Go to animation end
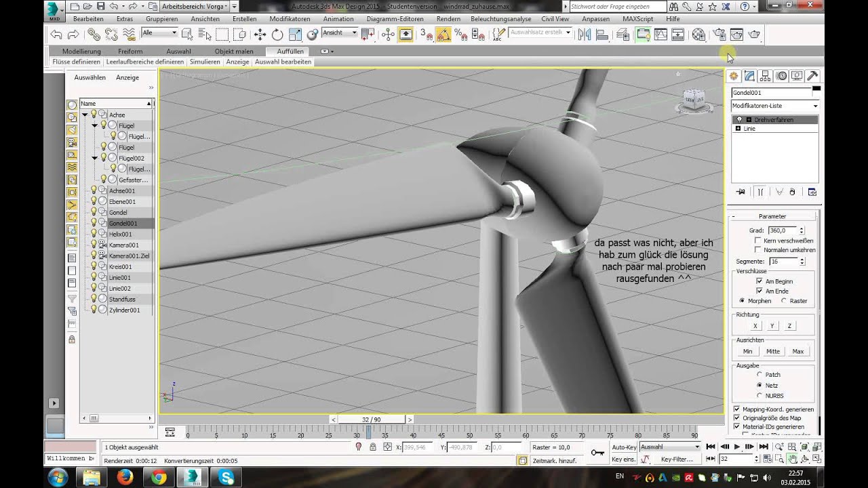 764,447
